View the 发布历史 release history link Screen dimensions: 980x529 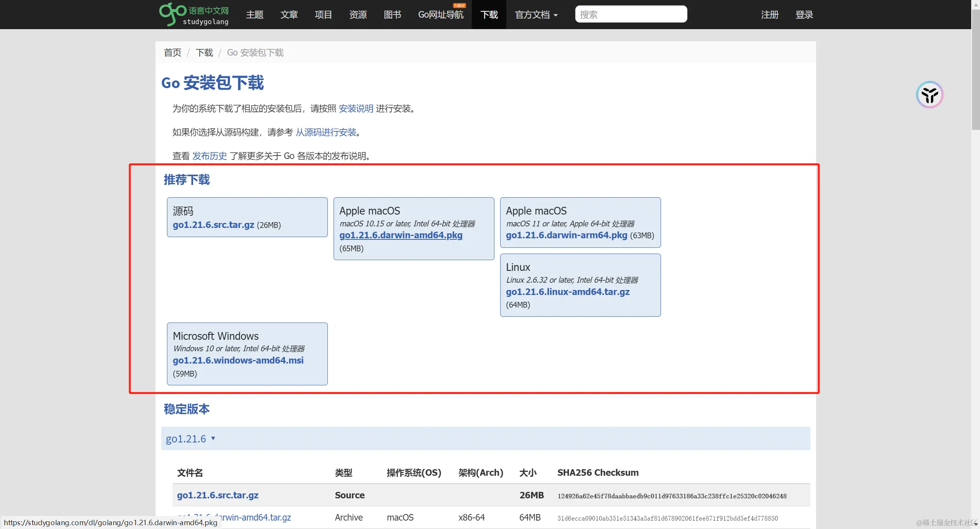[209, 156]
